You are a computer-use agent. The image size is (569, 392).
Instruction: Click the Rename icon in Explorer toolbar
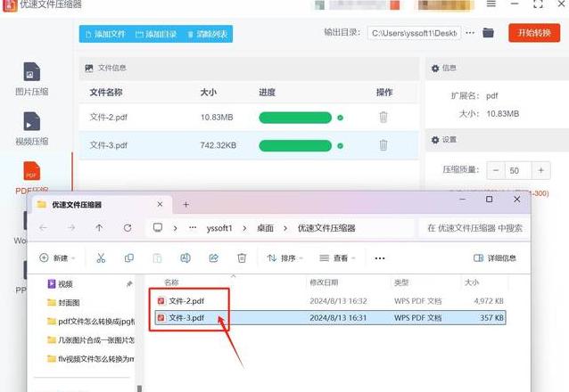pos(186,258)
